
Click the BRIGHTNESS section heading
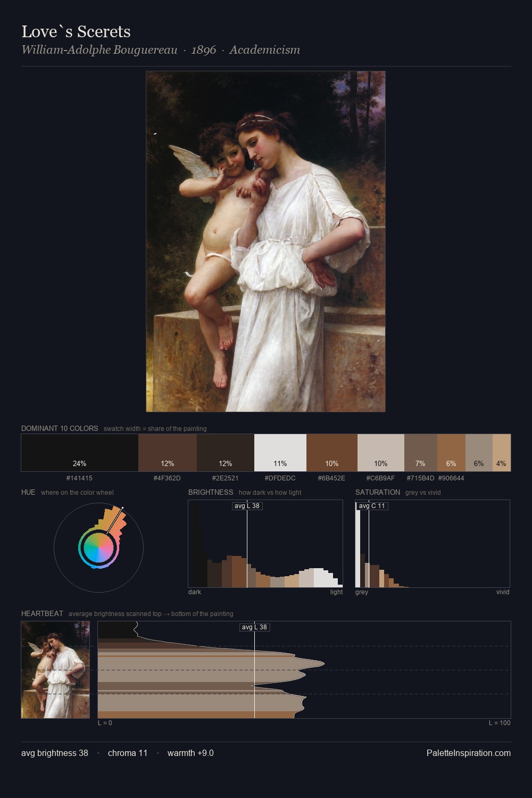coord(211,492)
